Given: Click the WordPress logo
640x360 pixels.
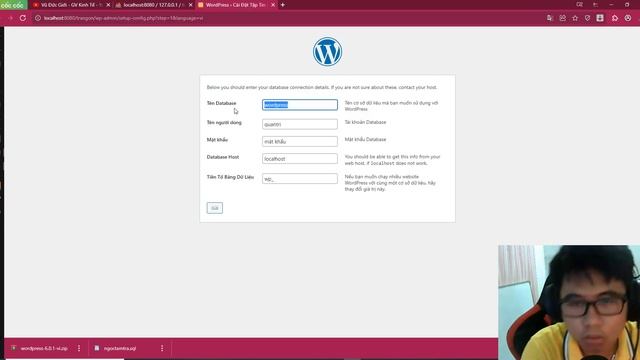Looking at the screenshot, I should (x=327, y=51).
